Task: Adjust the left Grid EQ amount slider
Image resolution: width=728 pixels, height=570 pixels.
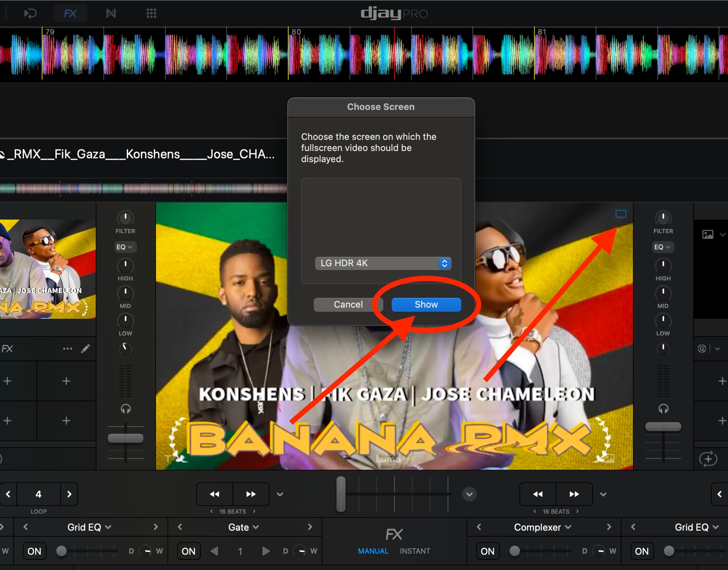Action: coord(86,551)
